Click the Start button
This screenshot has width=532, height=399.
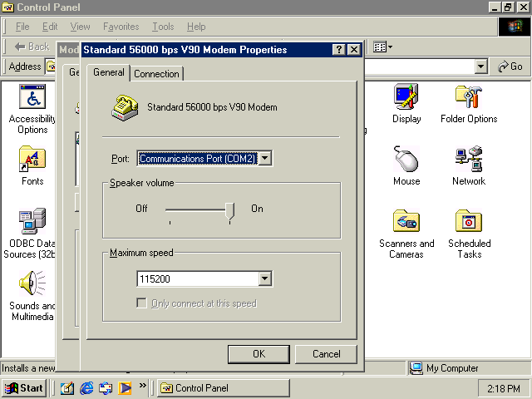(24, 388)
